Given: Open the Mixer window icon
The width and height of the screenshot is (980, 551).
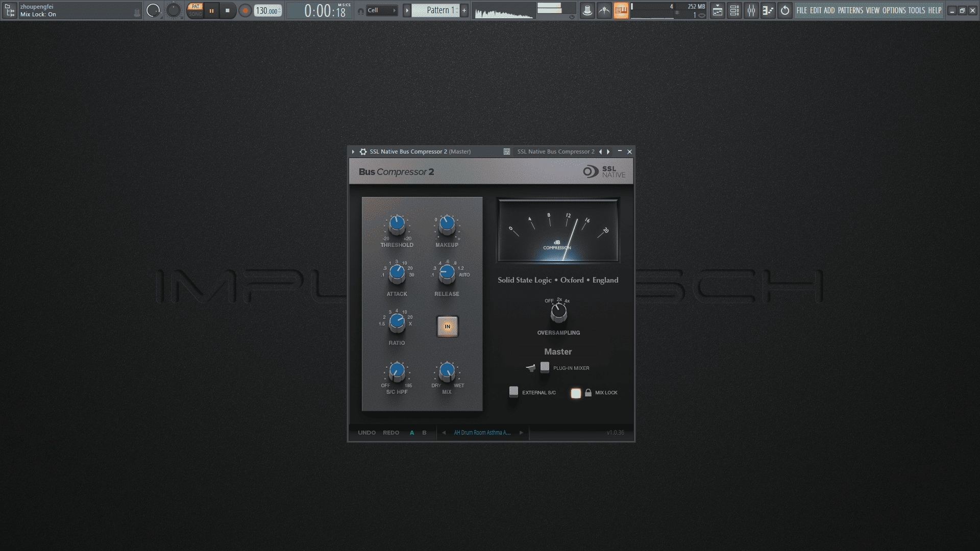Looking at the screenshot, I should tap(751, 10).
